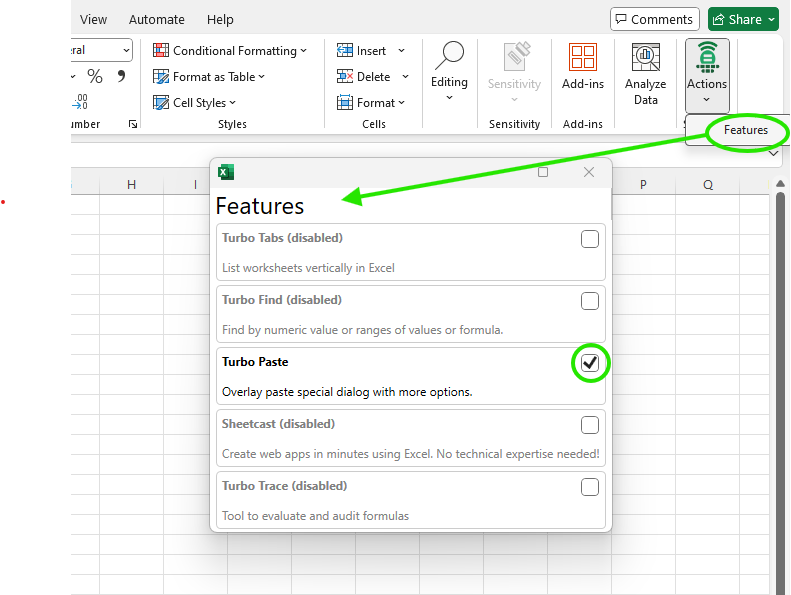791x595 pixels.
Task: Enable the Turbo Find checkbox
Action: click(590, 301)
